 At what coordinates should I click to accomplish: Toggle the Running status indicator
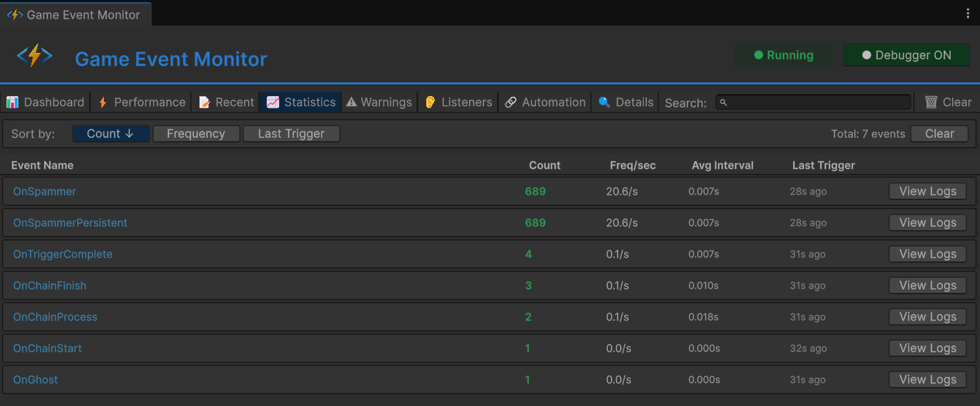pos(783,55)
